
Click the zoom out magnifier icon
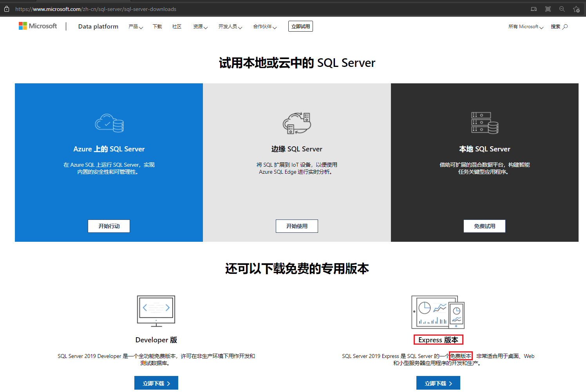[562, 9]
